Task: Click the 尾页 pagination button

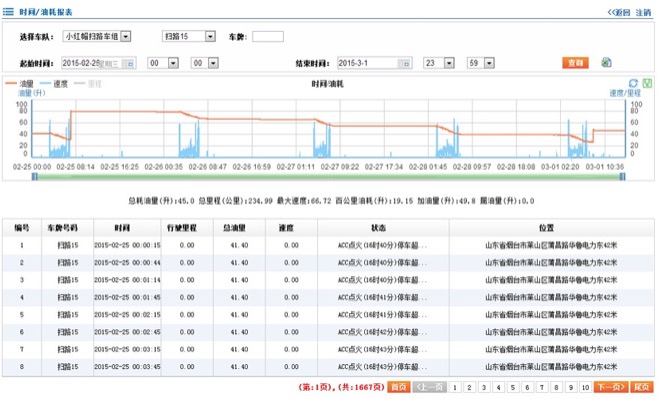Action: [642, 387]
